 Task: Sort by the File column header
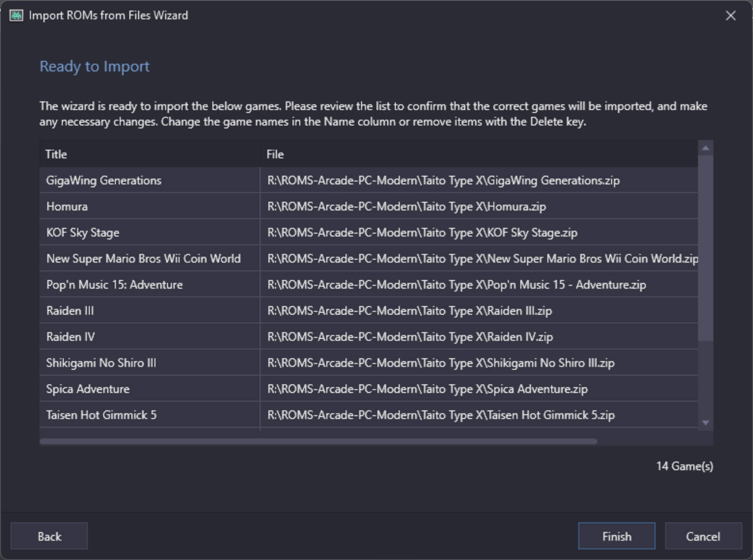[x=479, y=154]
